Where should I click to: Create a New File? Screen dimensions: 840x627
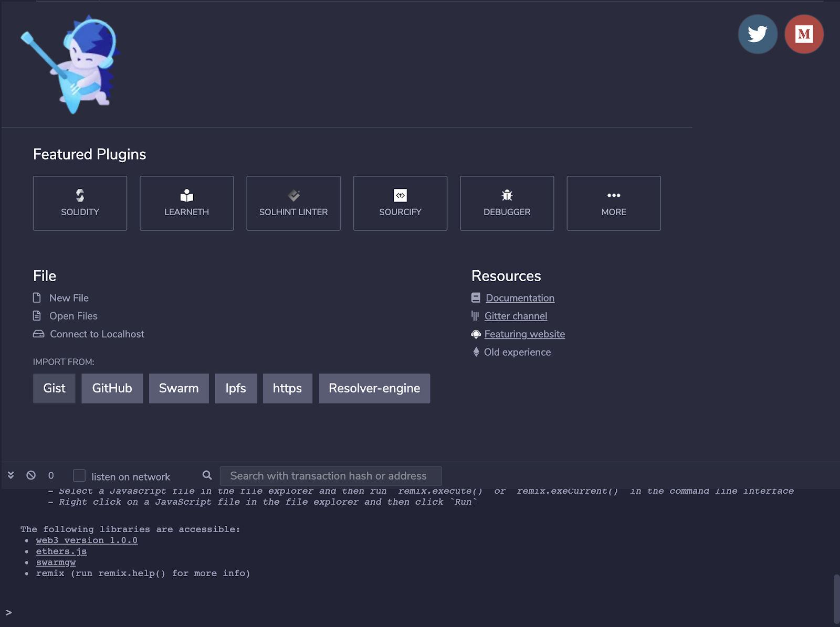click(69, 298)
